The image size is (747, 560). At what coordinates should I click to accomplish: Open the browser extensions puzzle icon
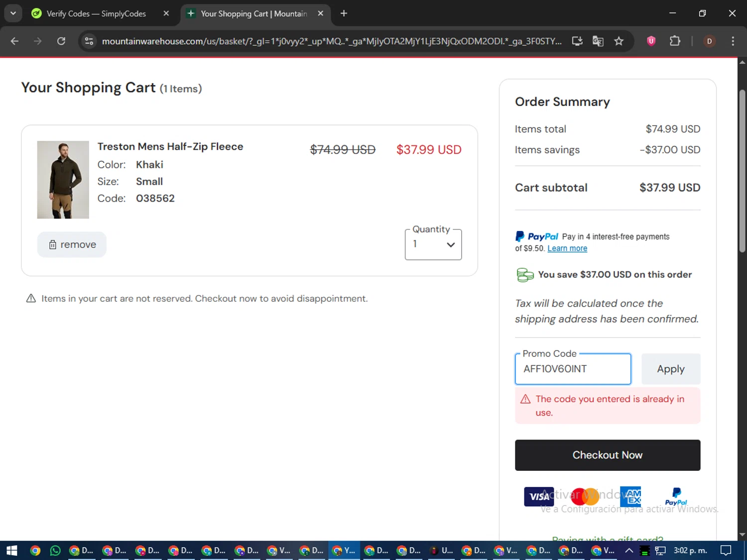(675, 41)
